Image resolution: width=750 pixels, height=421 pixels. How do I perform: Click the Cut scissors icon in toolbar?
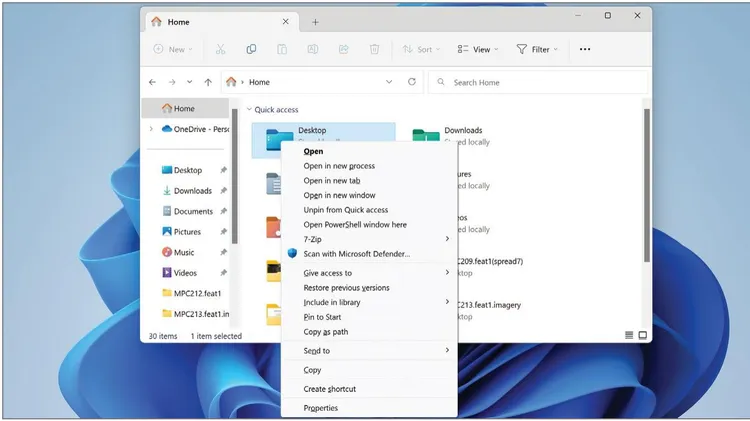[x=221, y=49]
